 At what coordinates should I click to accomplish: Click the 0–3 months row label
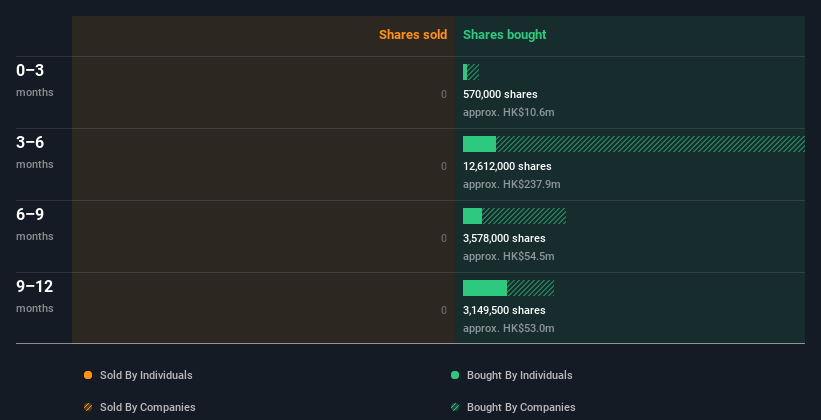point(35,80)
